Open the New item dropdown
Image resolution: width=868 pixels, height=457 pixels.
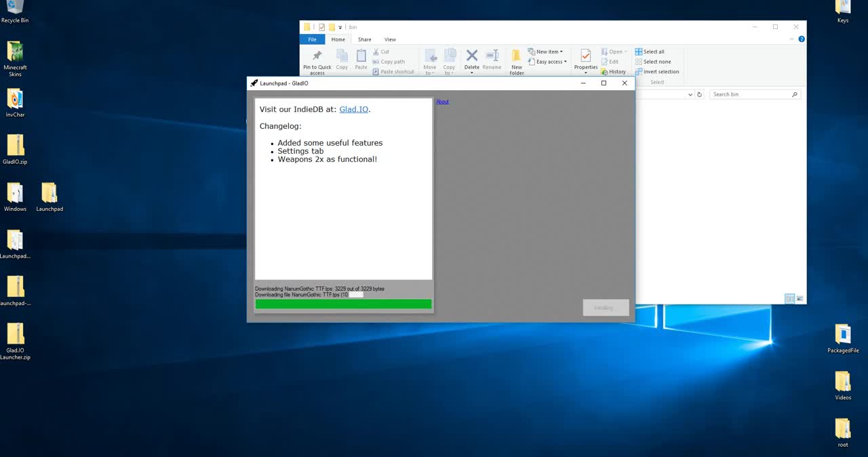click(545, 52)
